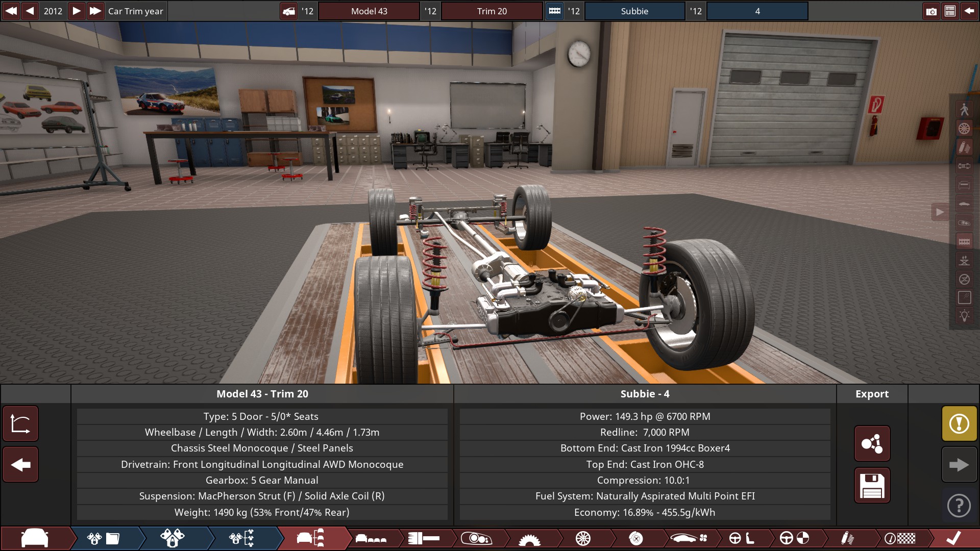
Task: Toggle the pedestrian figure view option
Action: pyautogui.click(x=964, y=109)
